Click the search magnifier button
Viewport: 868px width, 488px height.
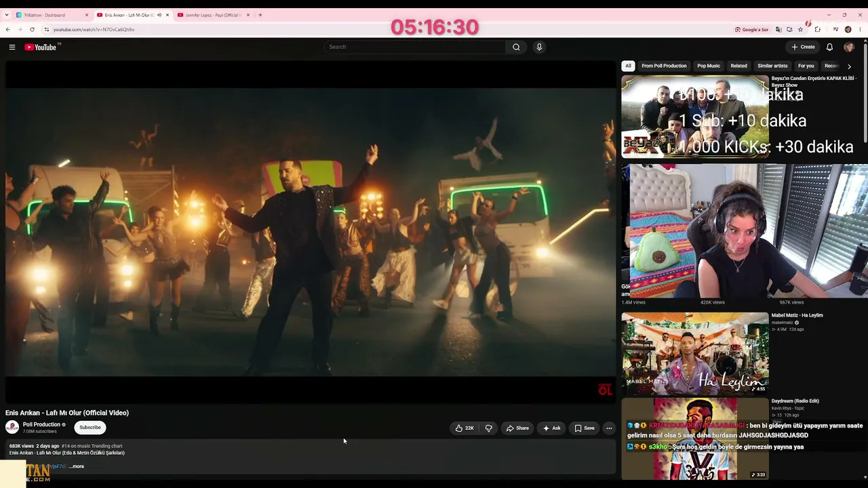tap(516, 47)
